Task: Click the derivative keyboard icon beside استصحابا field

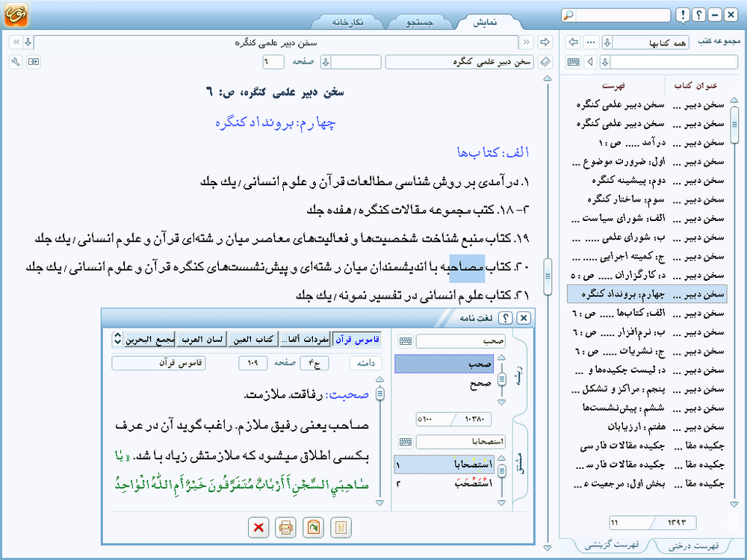Action: (x=406, y=442)
